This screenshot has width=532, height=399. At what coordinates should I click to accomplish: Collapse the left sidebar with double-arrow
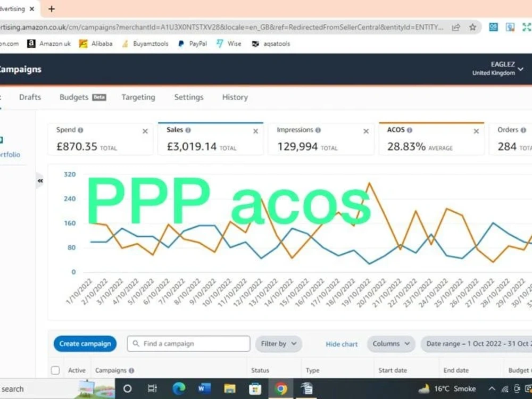(40, 181)
